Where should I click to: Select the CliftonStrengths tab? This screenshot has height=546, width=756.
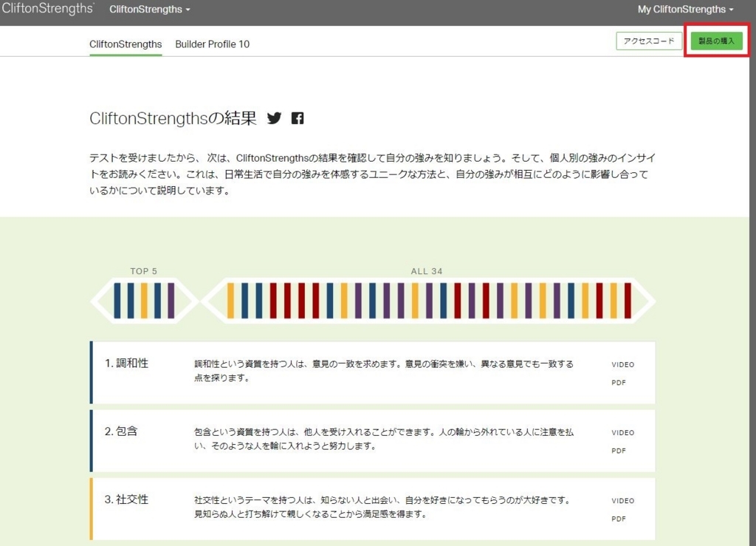point(126,44)
